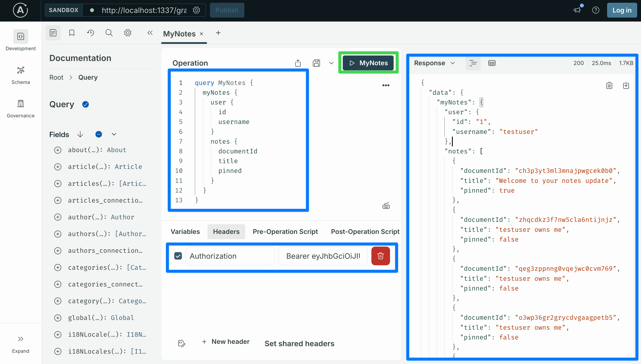Viewport: 641px width, 364px height.
Task: Switch to the Variables tab
Action: (185, 232)
